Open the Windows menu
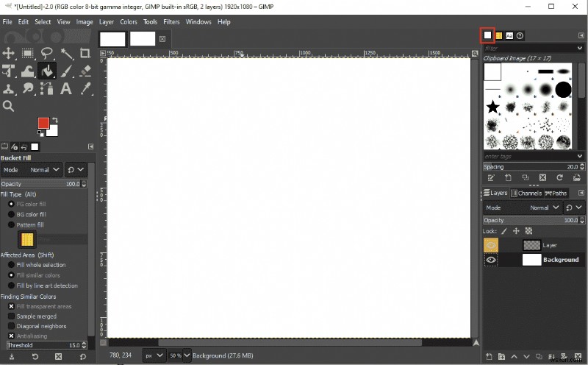The height and width of the screenshot is (365, 588). (x=198, y=22)
